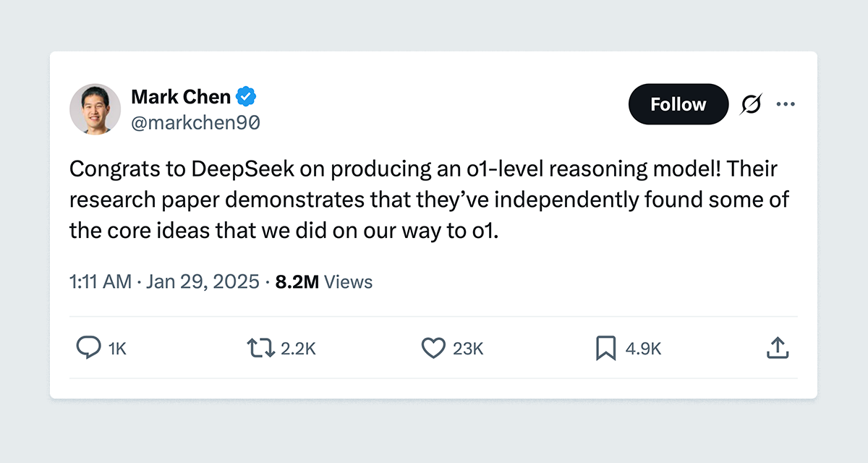Click Mark Chen's profile avatar photo
The width and height of the screenshot is (868, 463).
95,109
